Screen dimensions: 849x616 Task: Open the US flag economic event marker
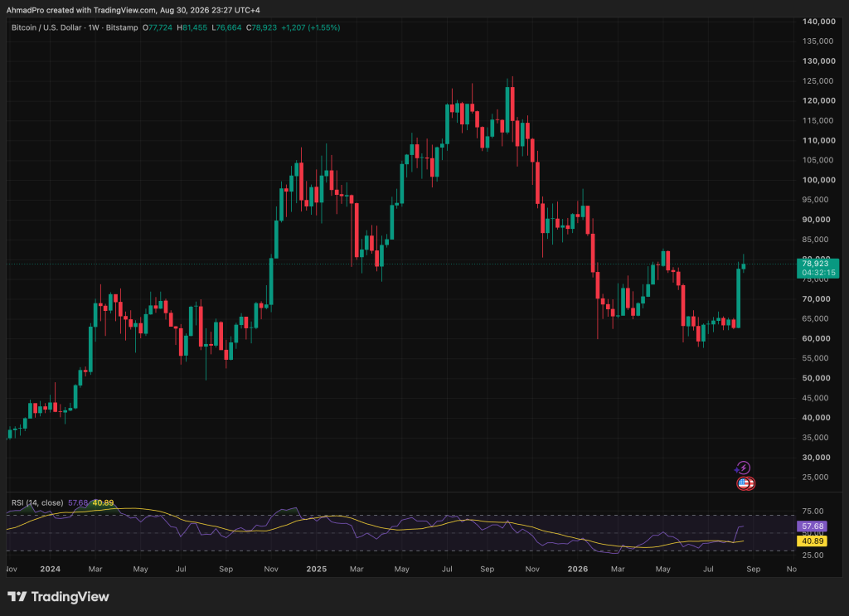745,483
